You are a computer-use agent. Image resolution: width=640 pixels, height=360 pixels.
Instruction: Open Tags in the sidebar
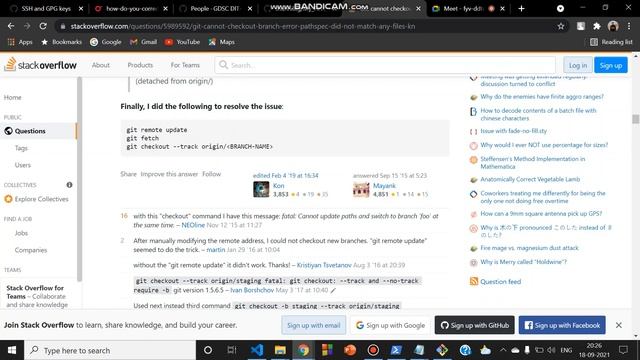21,148
